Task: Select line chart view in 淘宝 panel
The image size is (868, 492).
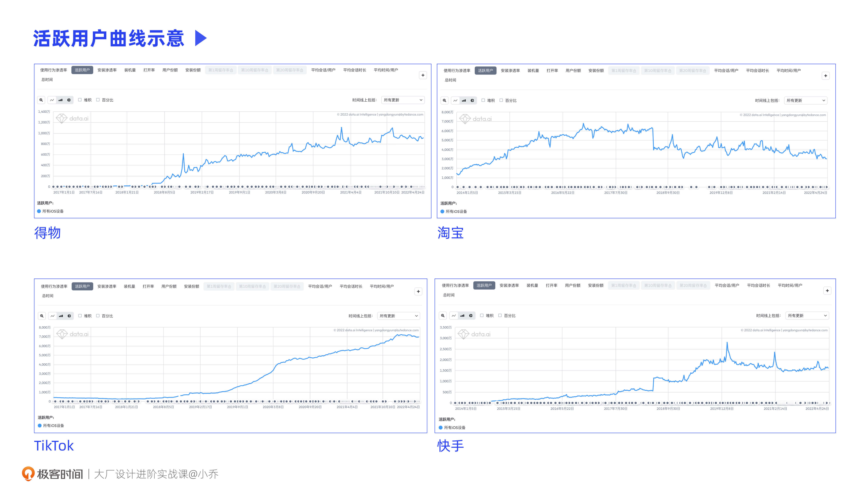Action: click(455, 100)
